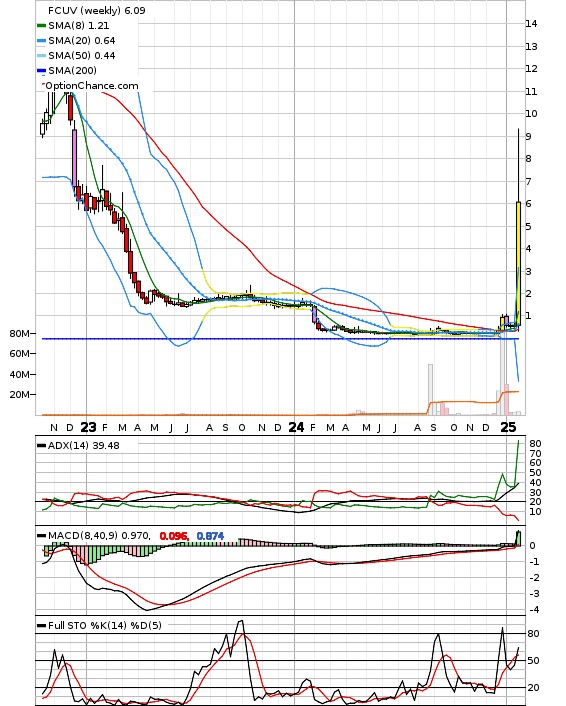Click the tall grey volume bar near September

click(430, 389)
